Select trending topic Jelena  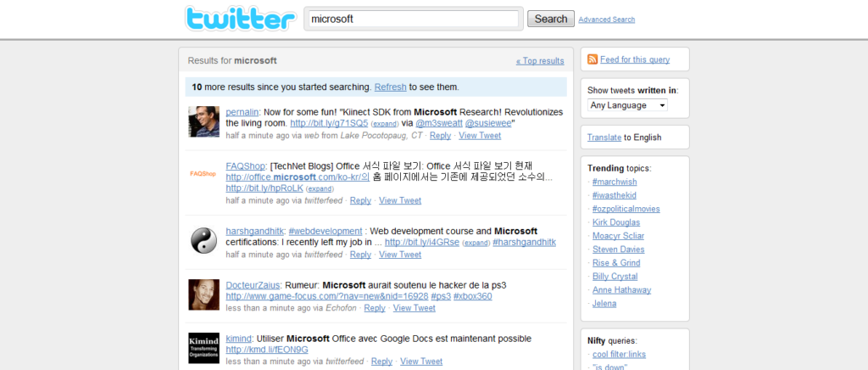coord(604,304)
